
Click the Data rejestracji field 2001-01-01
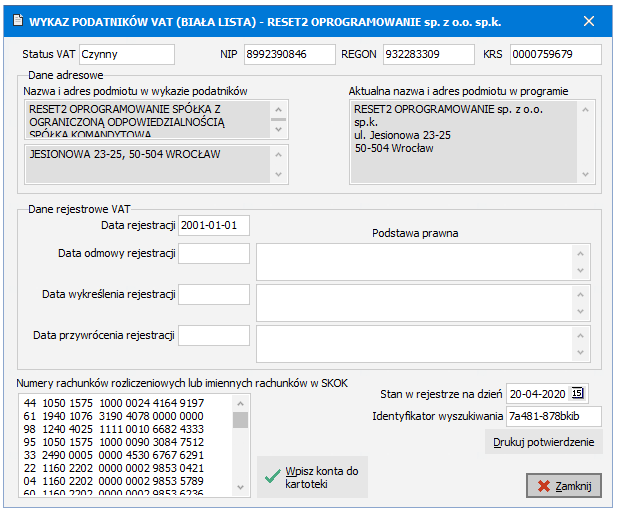[214, 225]
